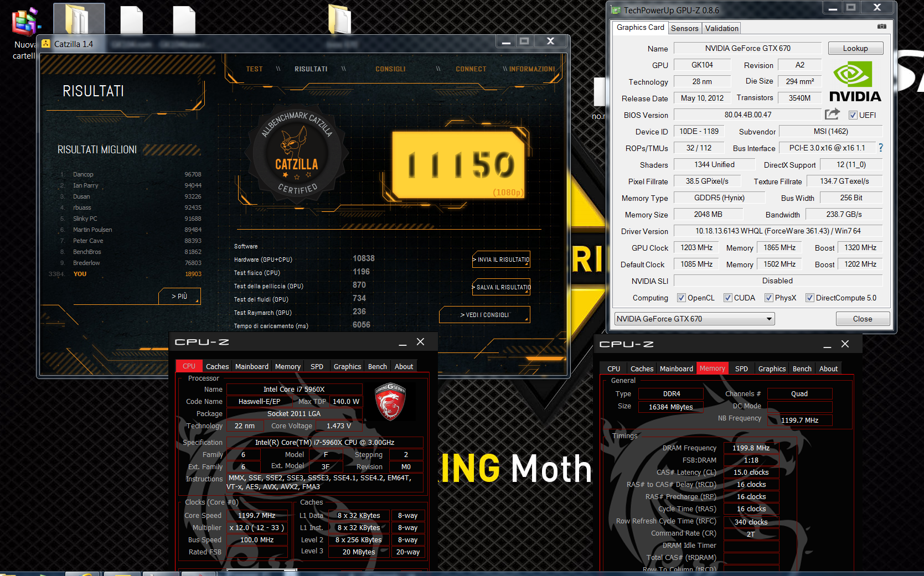Screen dimensions: 924x576
Task: Open the NVIDIA GeForce GTX 670 dropdown
Action: tap(695, 319)
